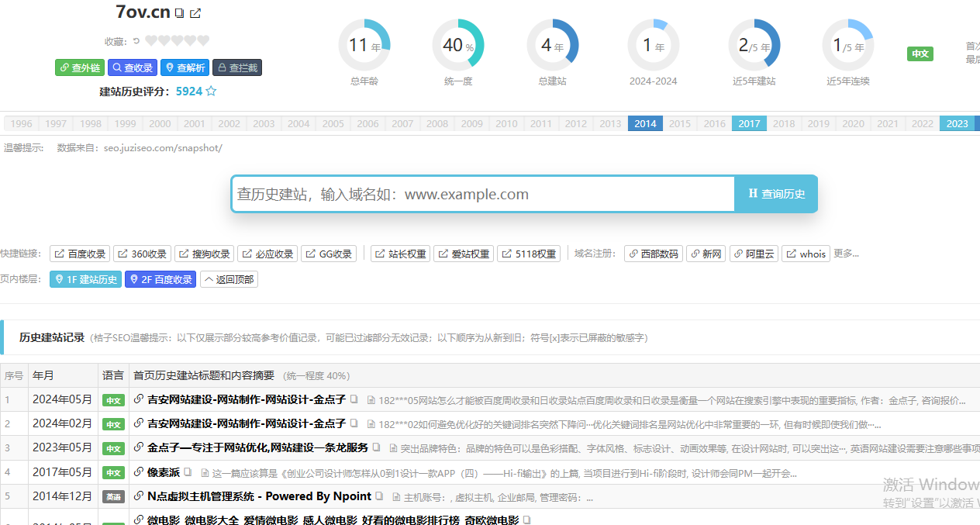
Task: Select the 查外链 external links tool
Action: (79, 67)
